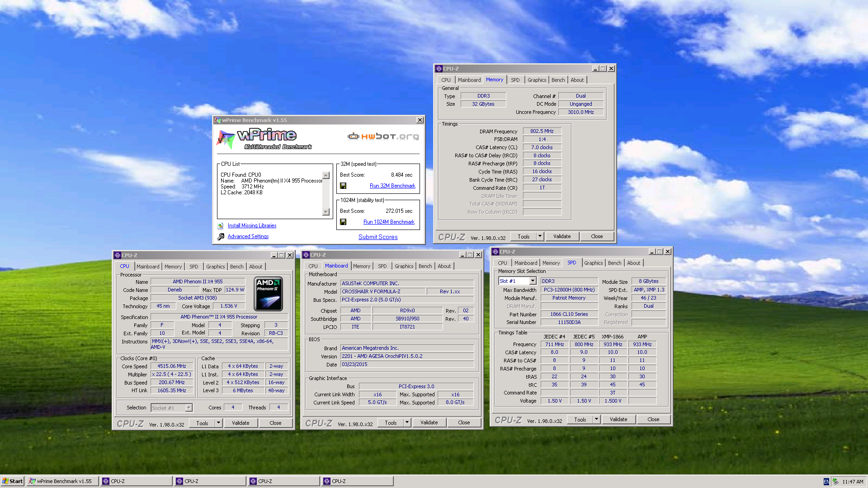The height and width of the screenshot is (488, 868).
Task: Open About tab in Memory window
Action: [577, 80]
